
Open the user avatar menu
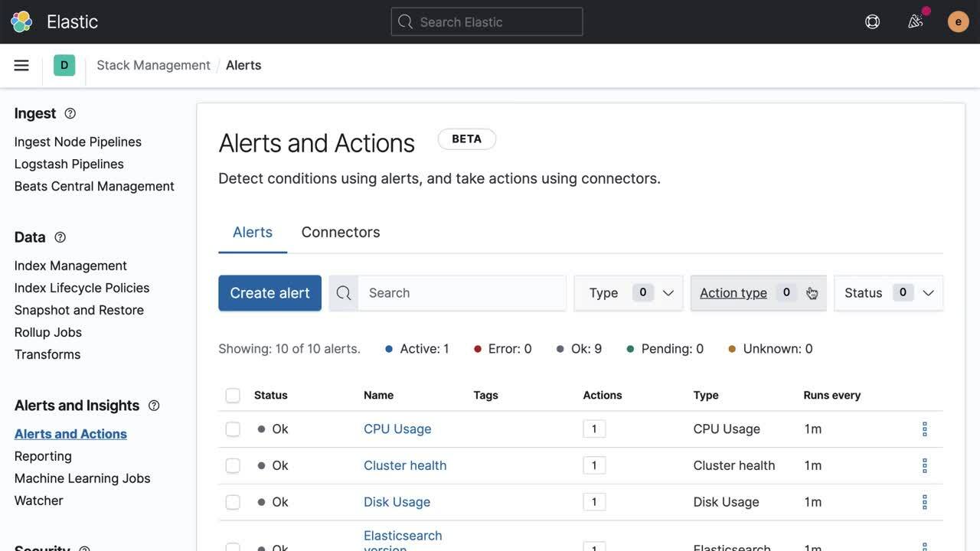[958, 21]
